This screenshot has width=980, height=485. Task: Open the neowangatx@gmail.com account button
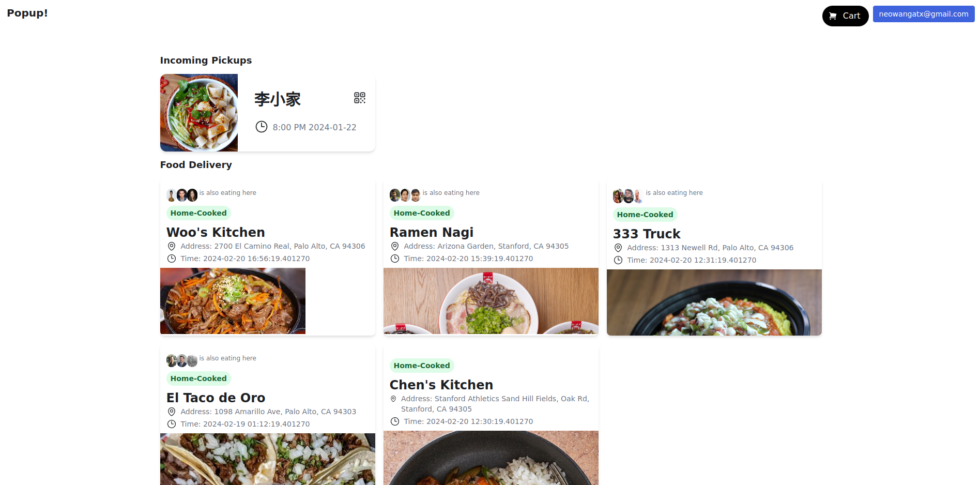point(924,14)
